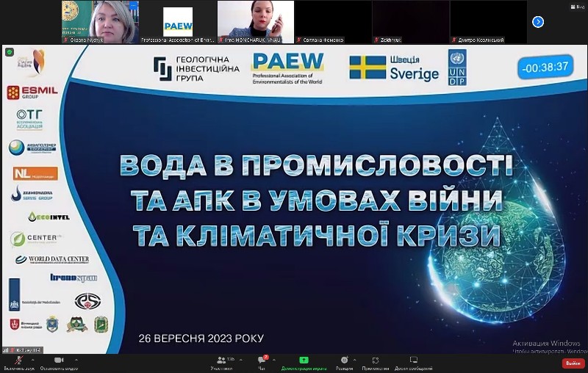Open Доски сообщений whiteboards

[413, 363]
